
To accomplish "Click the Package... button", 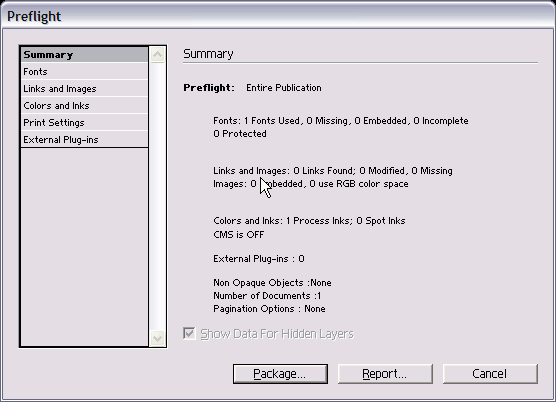I will click(x=280, y=374).
